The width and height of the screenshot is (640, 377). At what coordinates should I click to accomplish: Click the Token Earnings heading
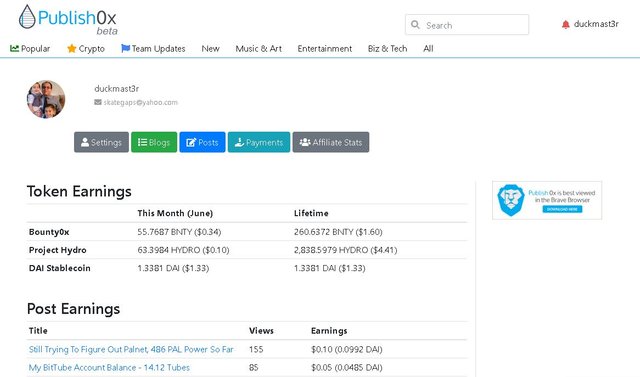click(x=79, y=191)
